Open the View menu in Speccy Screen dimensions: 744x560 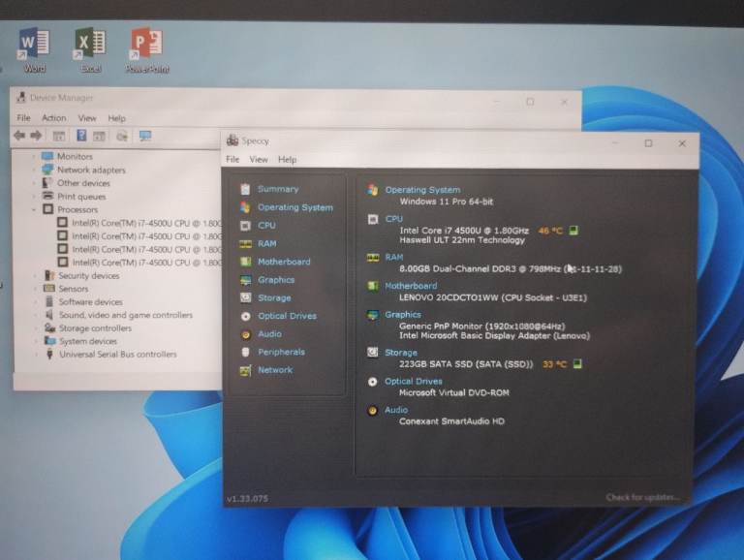(259, 160)
